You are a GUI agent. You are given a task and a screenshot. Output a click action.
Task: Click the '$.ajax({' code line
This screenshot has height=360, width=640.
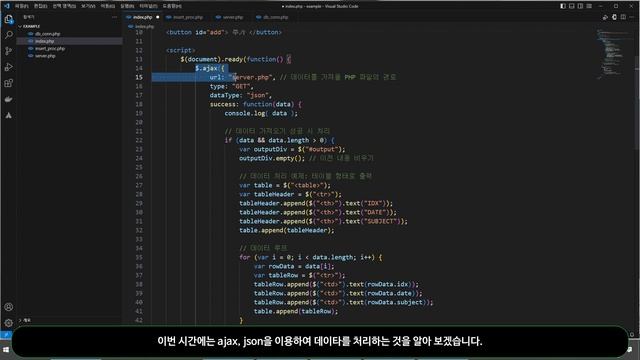click(210, 68)
